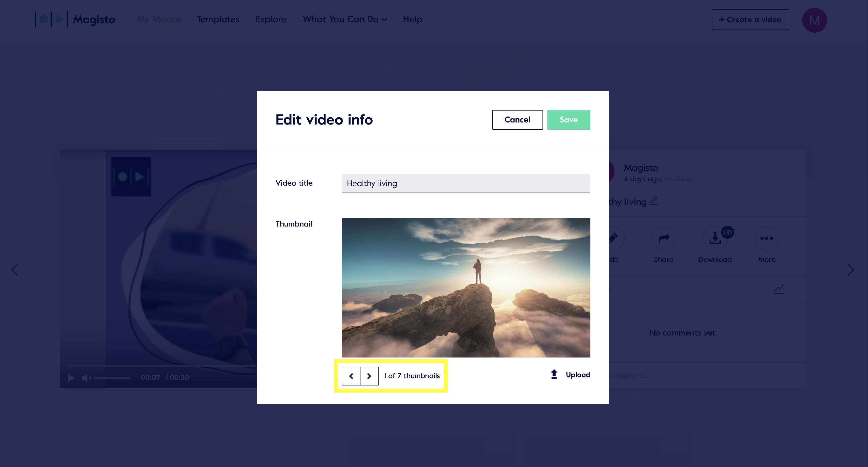
Task: Open the More options dots icon
Action: click(766, 238)
